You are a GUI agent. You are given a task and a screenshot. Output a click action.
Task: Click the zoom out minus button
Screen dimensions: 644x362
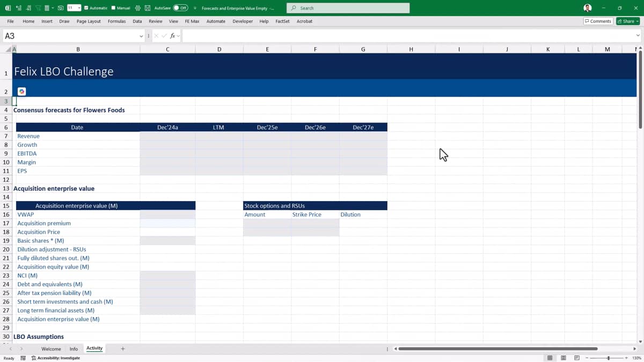coord(587,358)
